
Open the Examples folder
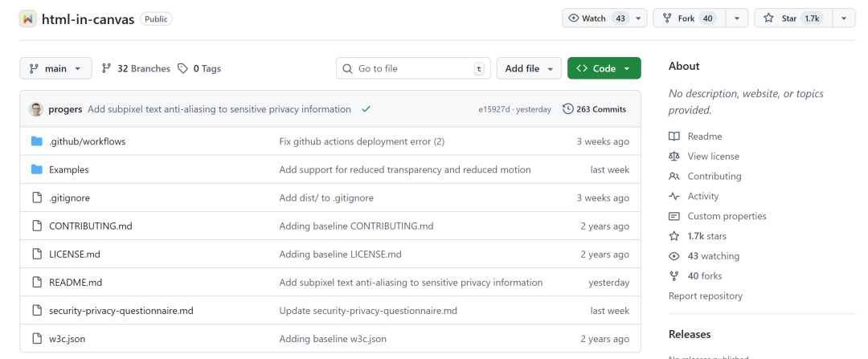[x=68, y=169]
